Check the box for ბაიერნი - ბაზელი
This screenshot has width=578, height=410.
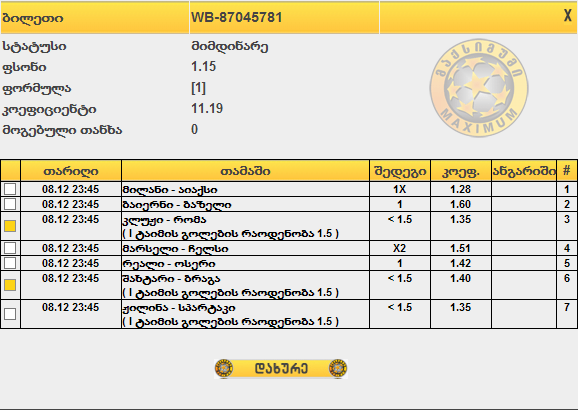[10, 204]
